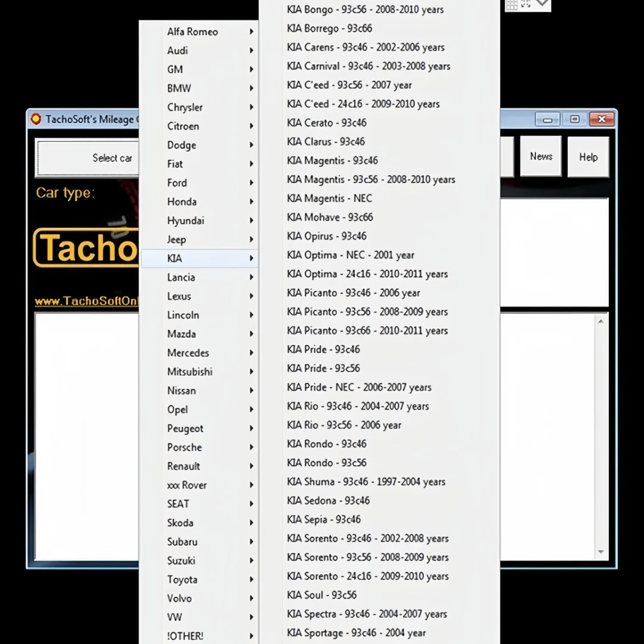Open the VW submenu
Image resolution: width=644 pixels, height=644 pixels.
pyautogui.click(x=199, y=617)
